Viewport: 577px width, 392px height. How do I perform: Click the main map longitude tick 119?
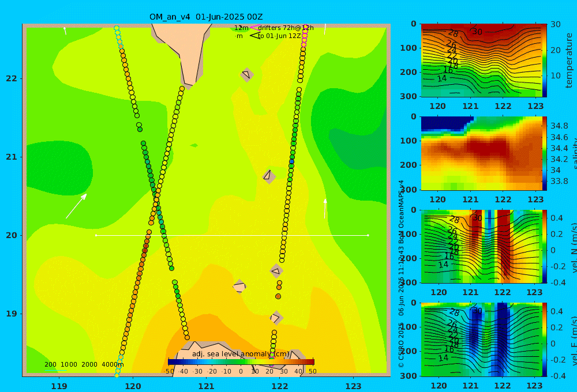59,386
